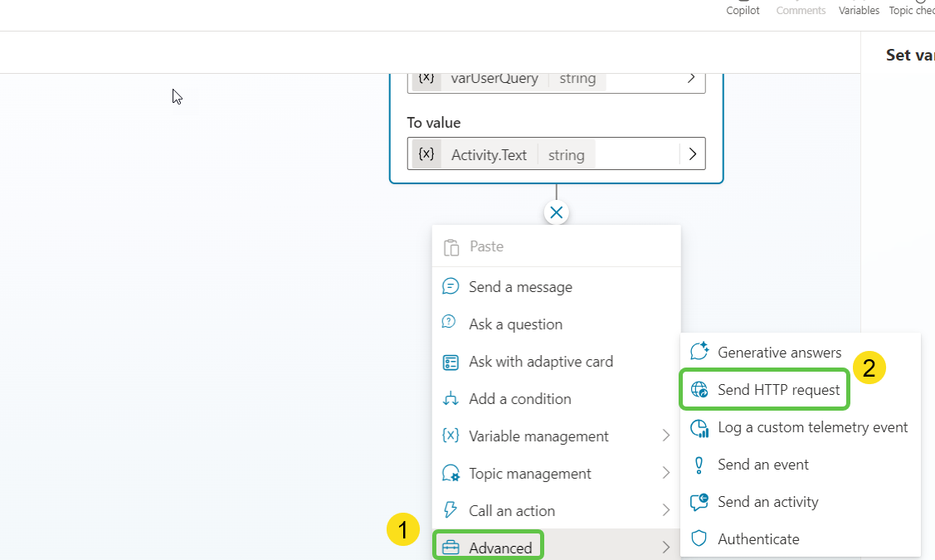Choose Paste from the context menu
Viewport: 935px width, 560px height.
pos(486,246)
